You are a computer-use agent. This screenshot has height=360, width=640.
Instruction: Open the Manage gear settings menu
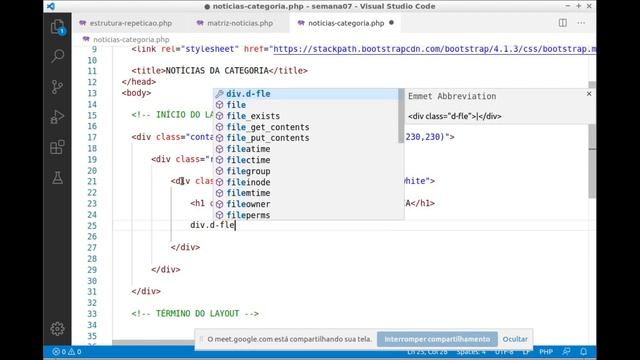[x=58, y=329]
